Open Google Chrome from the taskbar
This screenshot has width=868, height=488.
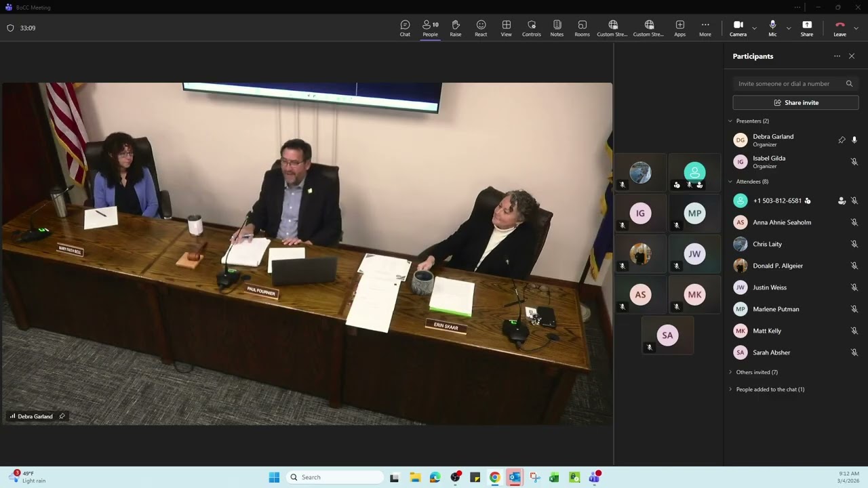[x=495, y=477]
